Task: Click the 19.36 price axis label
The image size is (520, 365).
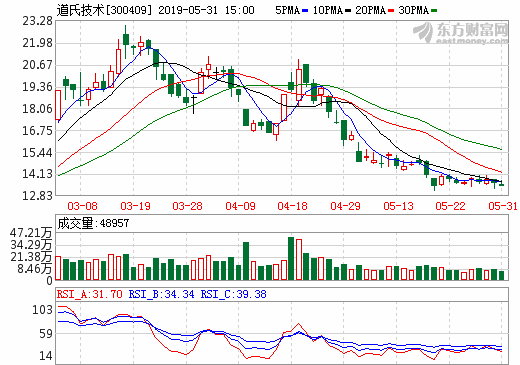Action: pyautogui.click(x=38, y=87)
